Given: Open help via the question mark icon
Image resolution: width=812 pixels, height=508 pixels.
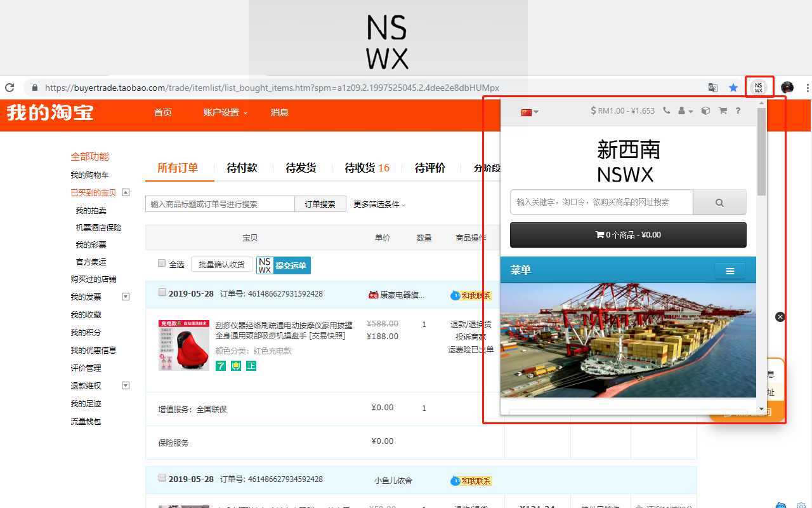Looking at the screenshot, I should (x=738, y=110).
